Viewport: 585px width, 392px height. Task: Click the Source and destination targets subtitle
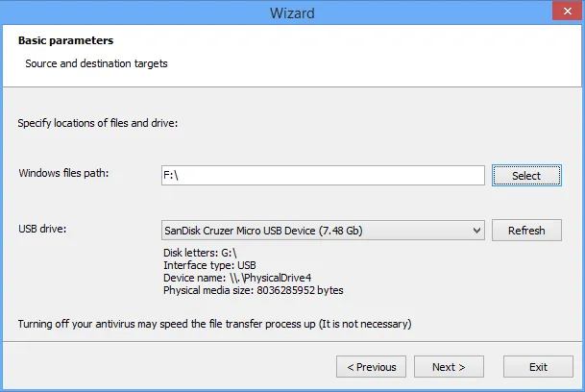(x=96, y=63)
